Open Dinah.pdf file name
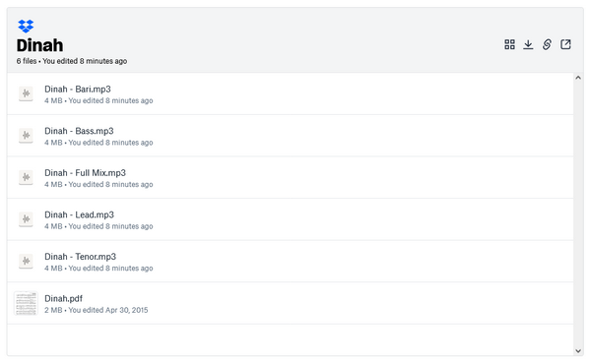 point(63,298)
